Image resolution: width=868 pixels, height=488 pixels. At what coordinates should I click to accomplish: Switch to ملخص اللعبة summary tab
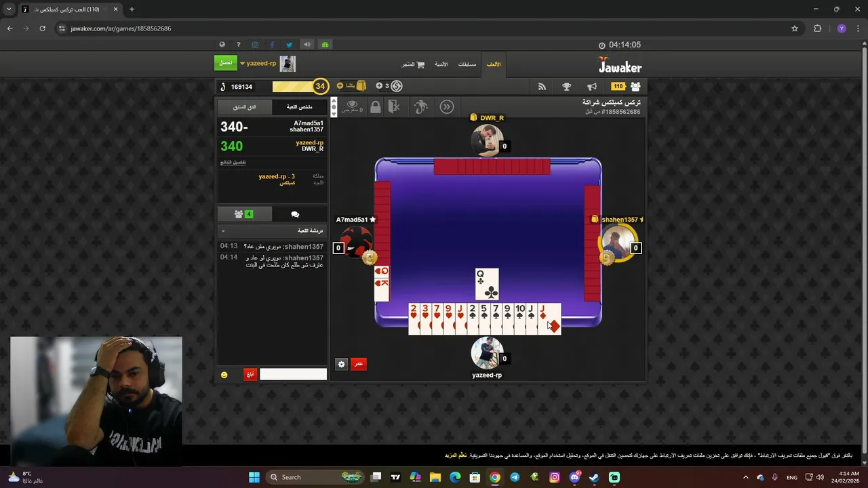coord(299,107)
